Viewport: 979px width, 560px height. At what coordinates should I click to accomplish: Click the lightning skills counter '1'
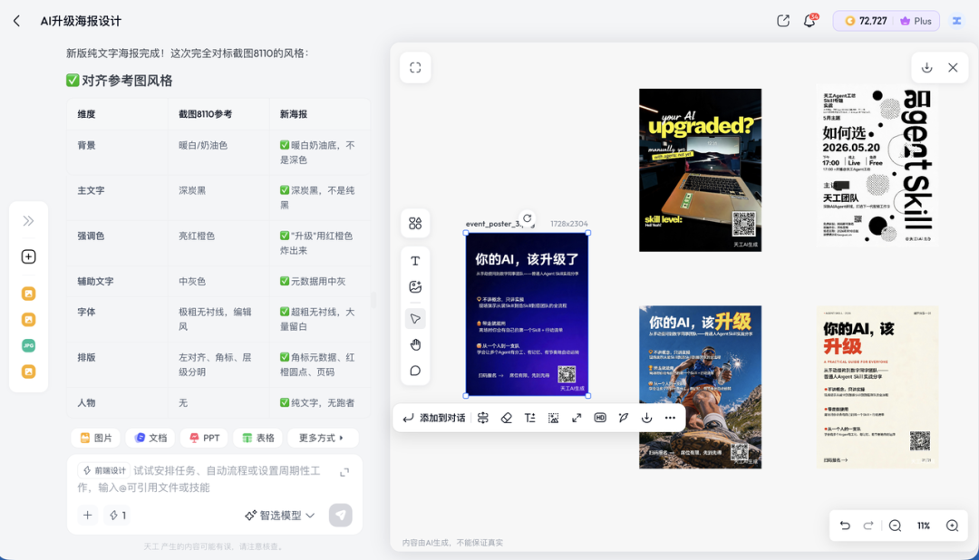[x=117, y=515]
